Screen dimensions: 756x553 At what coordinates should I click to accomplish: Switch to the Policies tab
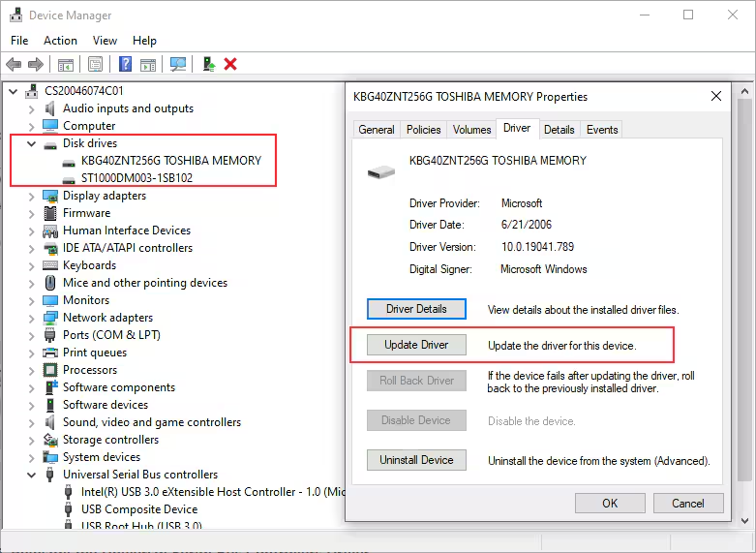tap(423, 130)
